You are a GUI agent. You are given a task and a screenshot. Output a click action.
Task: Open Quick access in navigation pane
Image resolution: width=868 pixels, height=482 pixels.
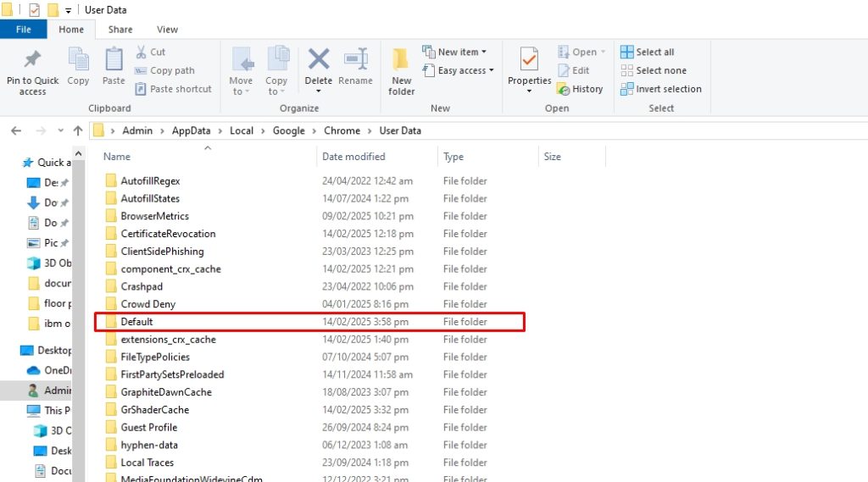click(47, 162)
